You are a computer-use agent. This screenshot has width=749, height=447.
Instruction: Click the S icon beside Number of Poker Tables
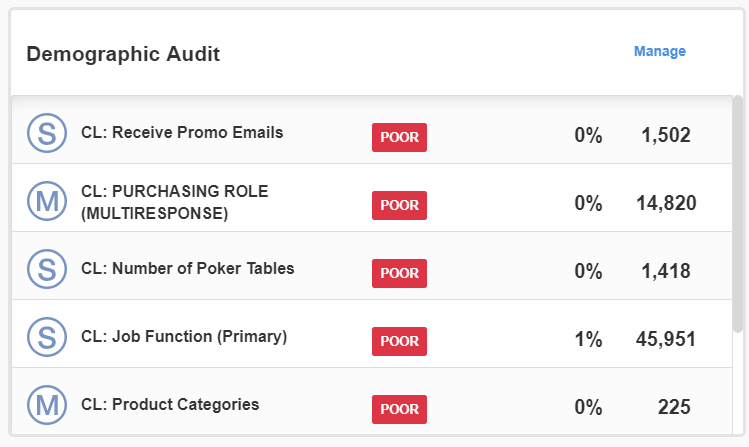tap(45, 269)
